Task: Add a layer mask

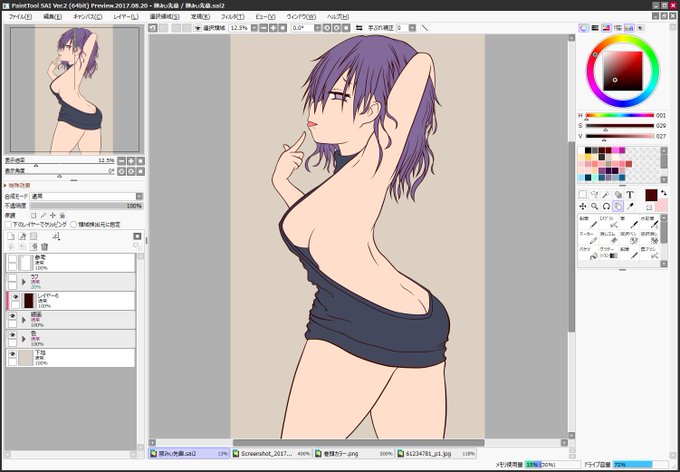Action: click(x=137, y=236)
